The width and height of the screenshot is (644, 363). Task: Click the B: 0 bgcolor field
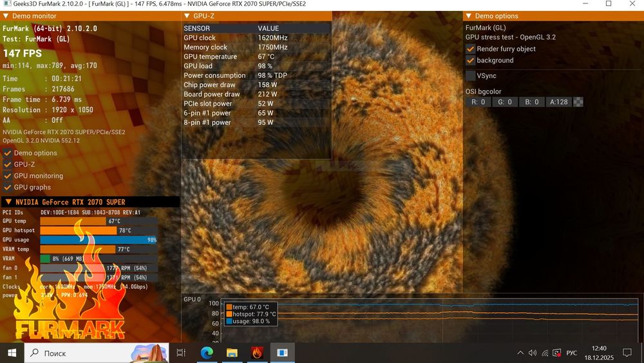[x=531, y=102]
